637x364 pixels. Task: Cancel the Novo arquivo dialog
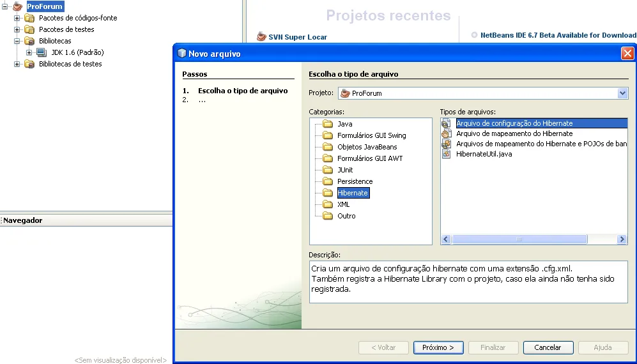(x=548, y=347)
